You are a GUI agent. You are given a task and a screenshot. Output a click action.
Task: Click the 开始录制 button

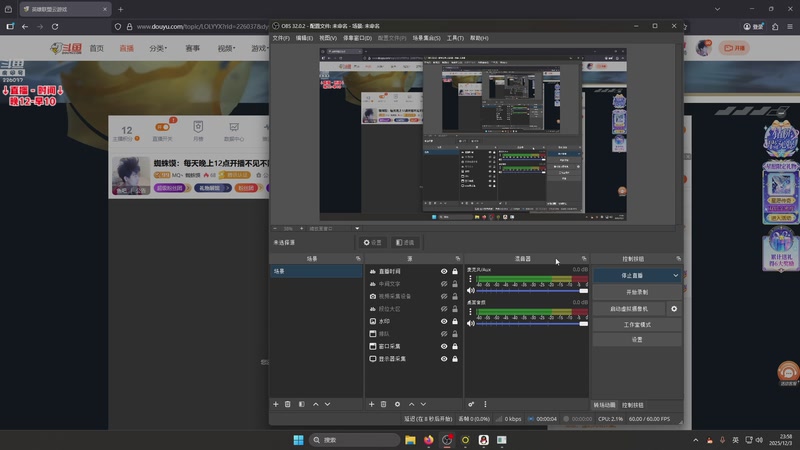point(636,292)
